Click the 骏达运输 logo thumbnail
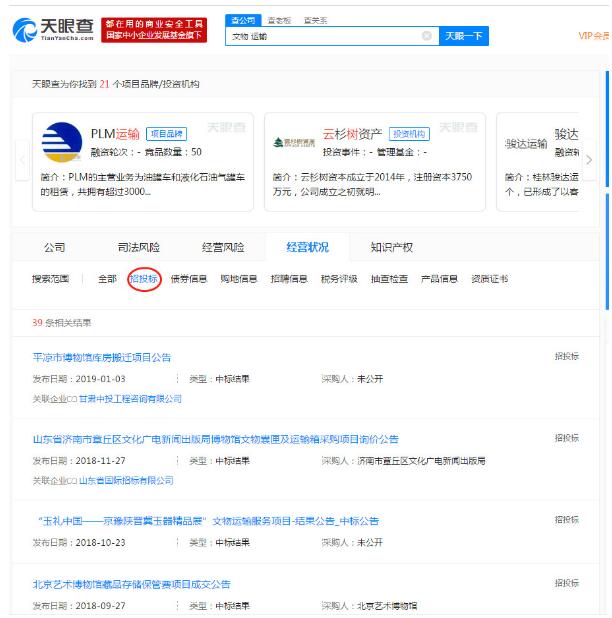Image resolution: width=612 pixels, height=618 pixels. (525, 144)
